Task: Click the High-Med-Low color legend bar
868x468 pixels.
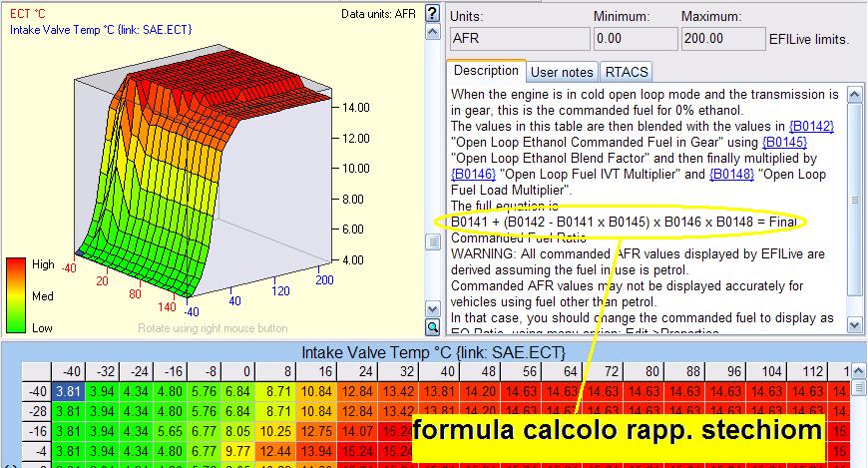Action: point(16,295)
